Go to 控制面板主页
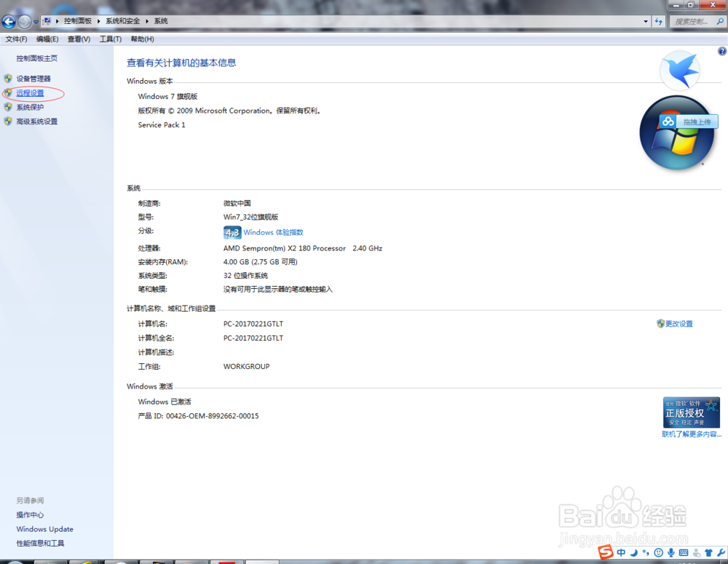Viewport: 728px width, 564px height. pyautogui.click(x=36, y=58)
